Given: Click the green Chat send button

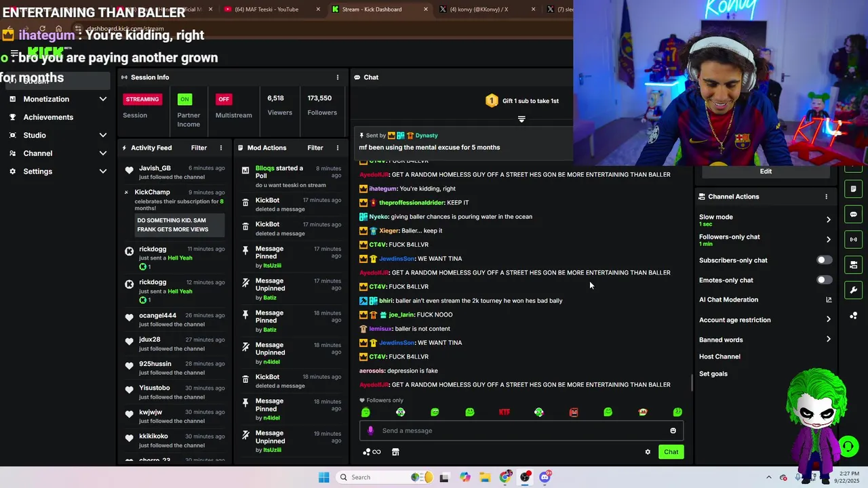Looking at the screenshot, I should (671, 452).
